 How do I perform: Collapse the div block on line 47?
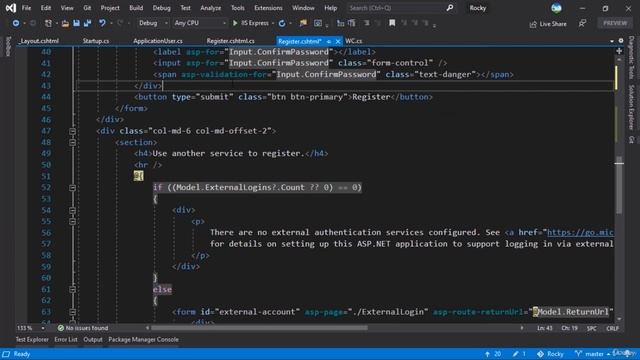[x=72, y=131]
